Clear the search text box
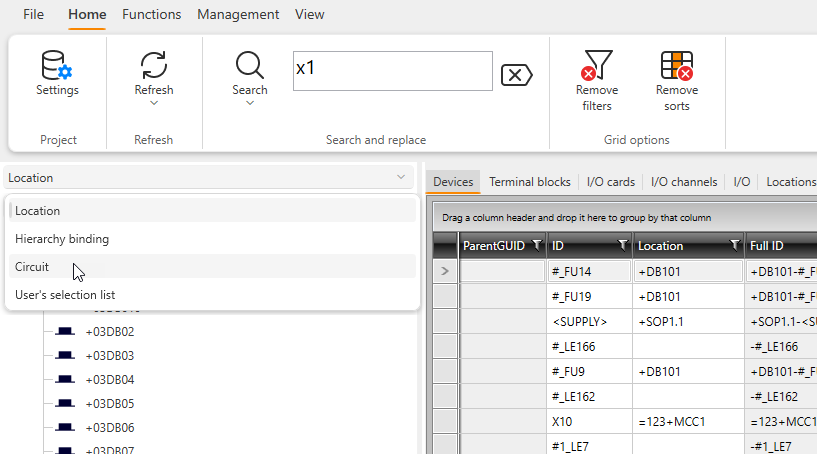Screen dimensions: 817x454 click(516, 75)
